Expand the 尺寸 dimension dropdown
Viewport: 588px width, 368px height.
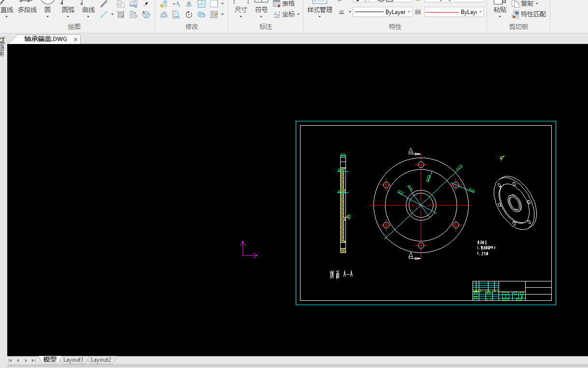click(241, 17)
